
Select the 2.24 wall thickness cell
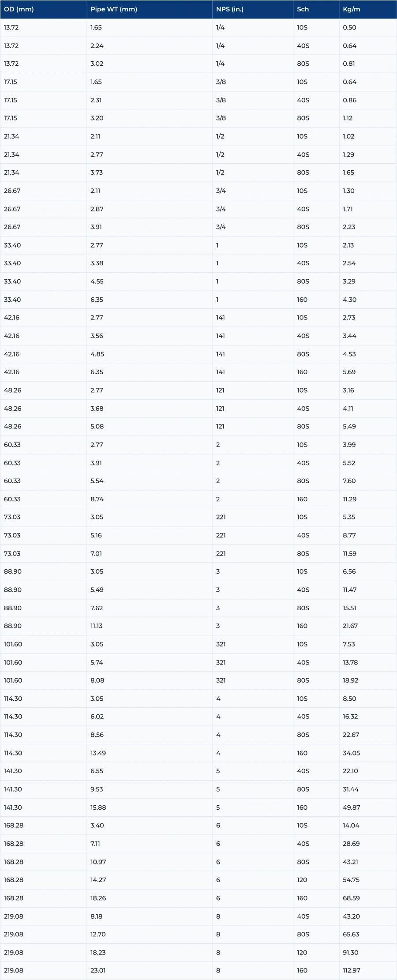coord(97,46)
